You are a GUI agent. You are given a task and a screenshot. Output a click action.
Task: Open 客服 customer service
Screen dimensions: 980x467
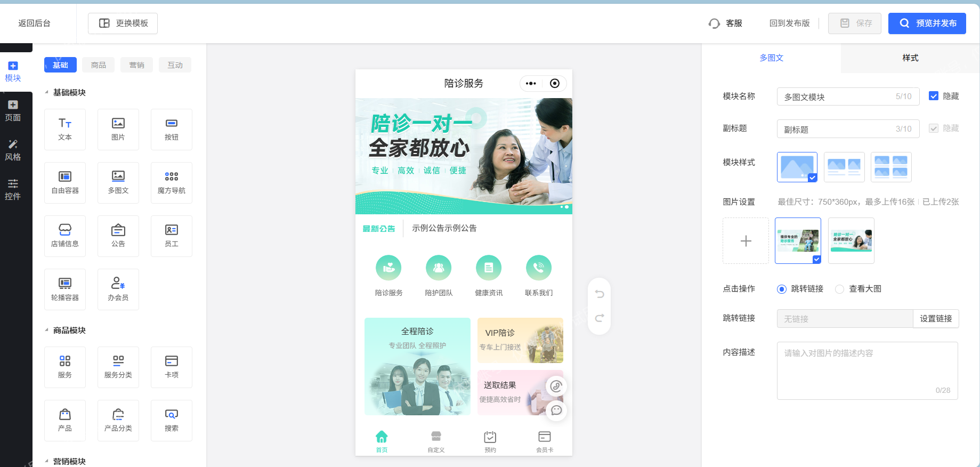725,23
